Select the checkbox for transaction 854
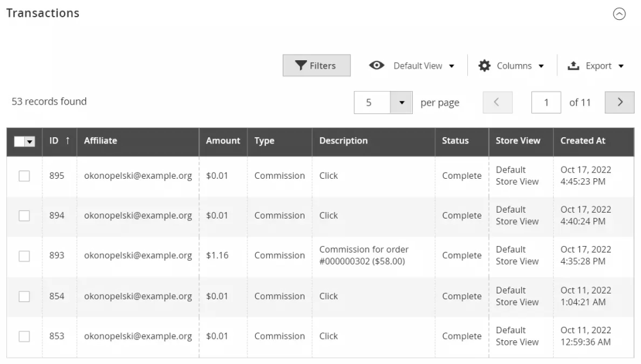Screen dimensions: 641x364 tap(24, 296)
